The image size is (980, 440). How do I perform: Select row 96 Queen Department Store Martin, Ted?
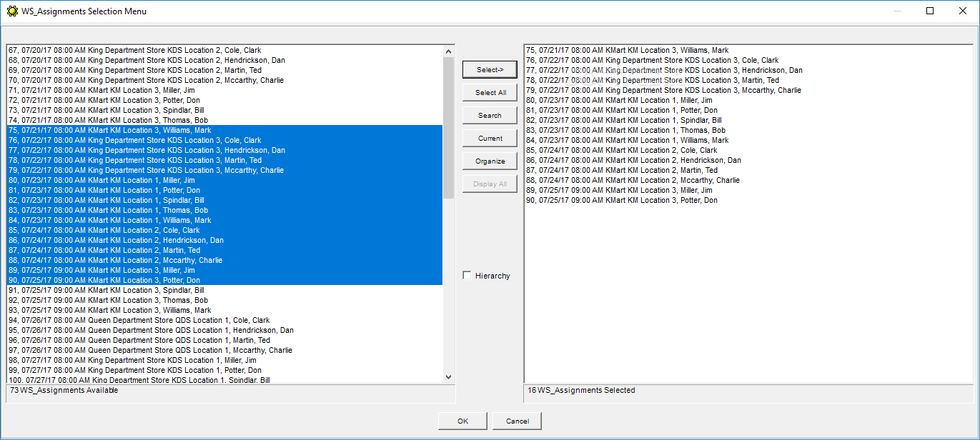tap(224, 340)
